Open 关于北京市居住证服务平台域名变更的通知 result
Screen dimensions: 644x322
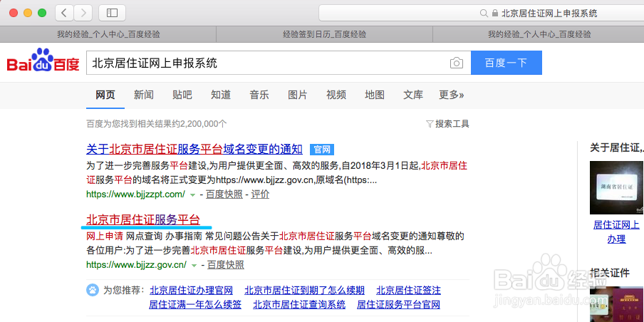click(194, 149)
